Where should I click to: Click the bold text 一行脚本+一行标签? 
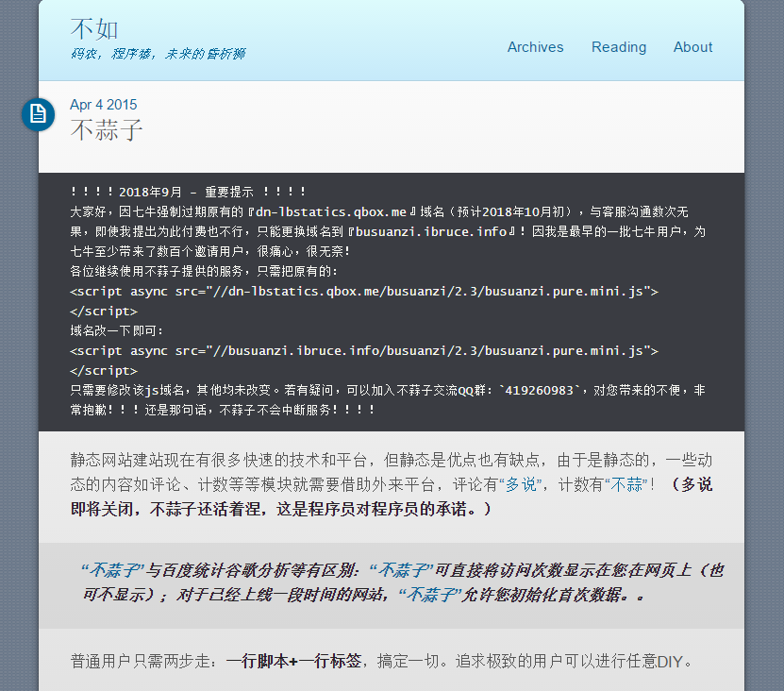coord(293,661)
